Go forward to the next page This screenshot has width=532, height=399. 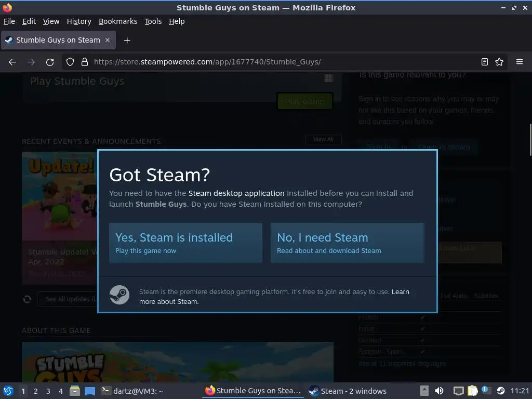(x=31, y=62)
